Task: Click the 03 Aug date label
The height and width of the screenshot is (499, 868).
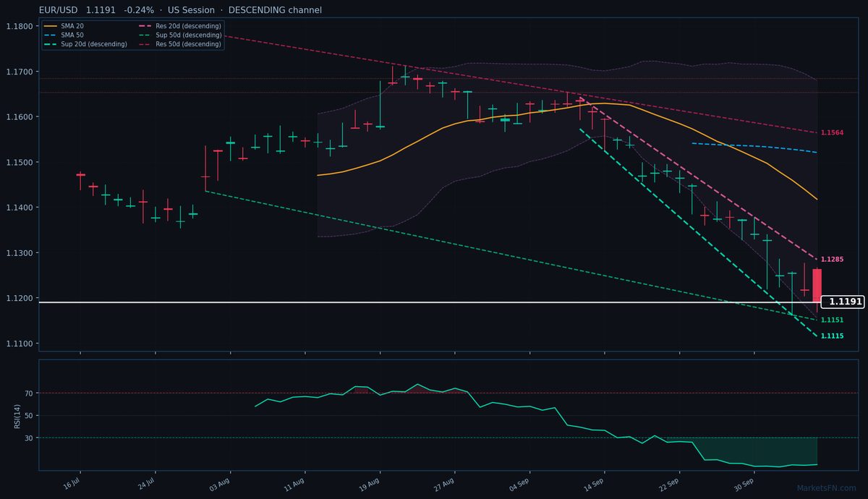Action: point(220,483)
